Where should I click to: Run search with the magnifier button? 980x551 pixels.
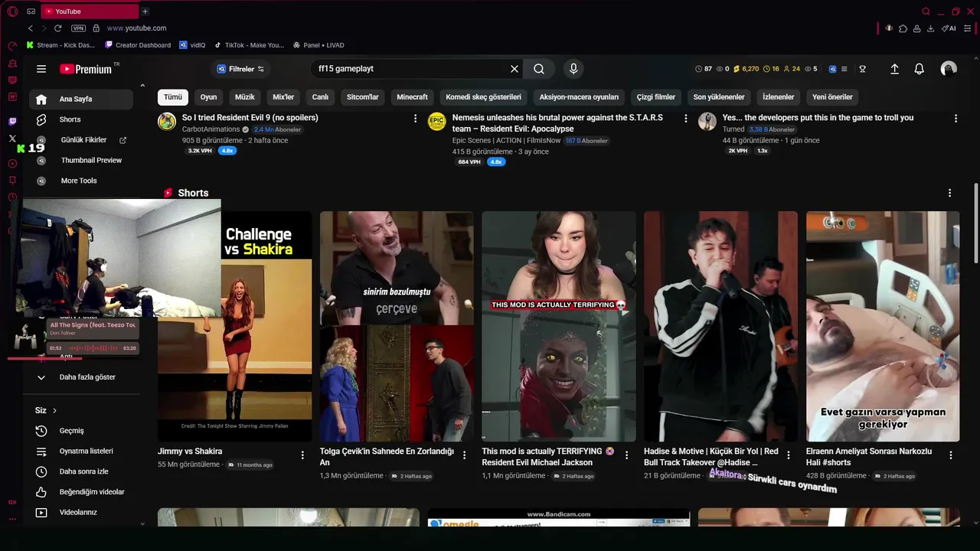pyautogui.click(x=539, y=69)
